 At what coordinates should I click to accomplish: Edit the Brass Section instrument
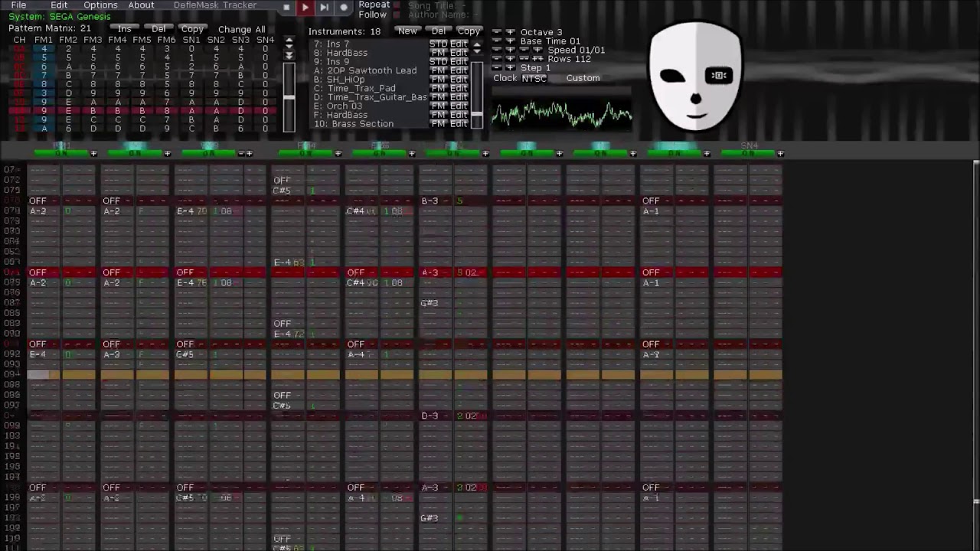pos(459,124)
